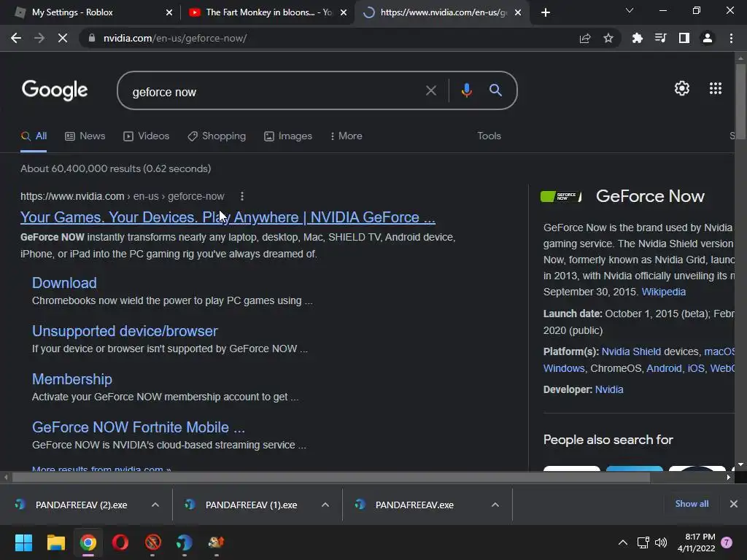
Task: Expand options for PANDAFREEAV (2).exe download
Action: pos(155,505)
